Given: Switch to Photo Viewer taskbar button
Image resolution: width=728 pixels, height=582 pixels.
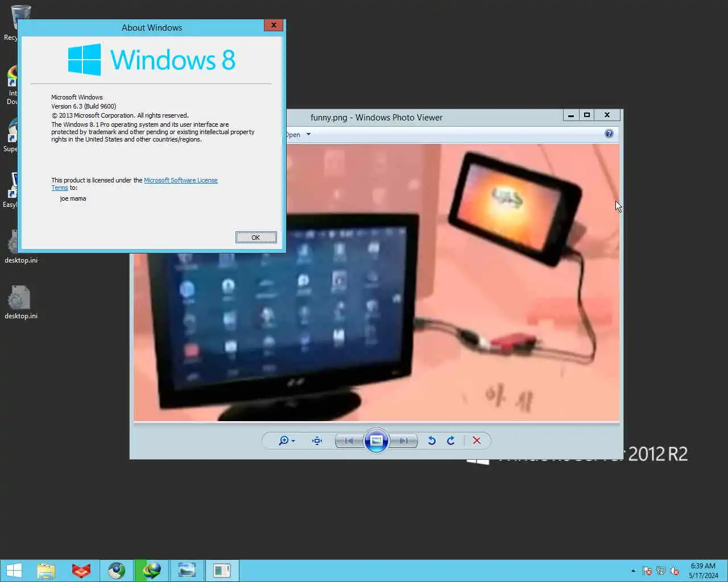Looking at the screenshot, I should pos(187,571).
